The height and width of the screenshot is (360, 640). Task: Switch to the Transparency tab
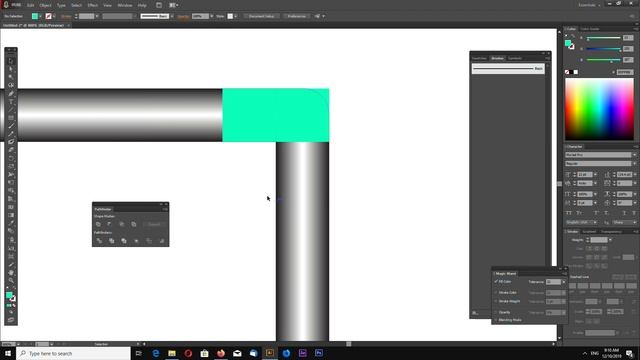coord(611,232)
